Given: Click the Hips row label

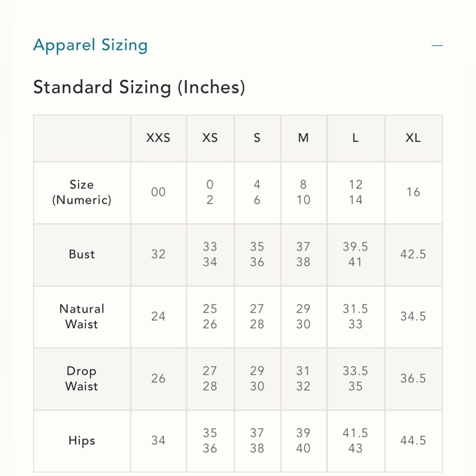Looking at the screenshot, I should tap(82, 440).
